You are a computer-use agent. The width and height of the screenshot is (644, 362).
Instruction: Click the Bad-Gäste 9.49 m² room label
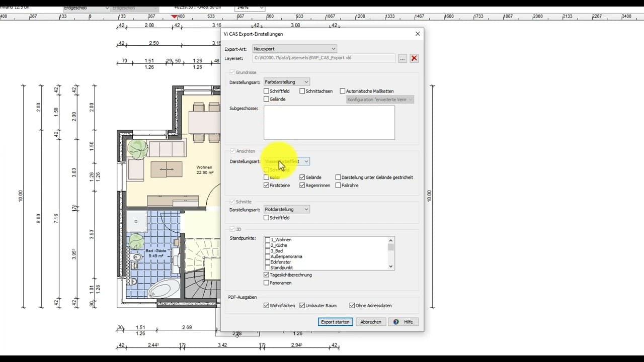[155, 253]
